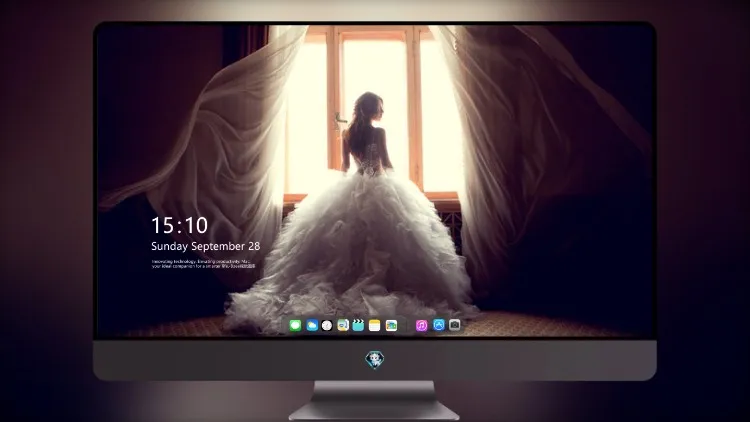Click the Sunday September 28 date text
This screenshot has height=422, width=750.
(206, 246)
